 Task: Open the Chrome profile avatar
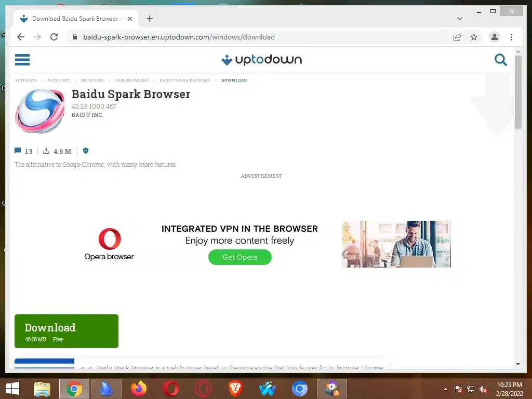pyautogui.click(x=495, y=37)
